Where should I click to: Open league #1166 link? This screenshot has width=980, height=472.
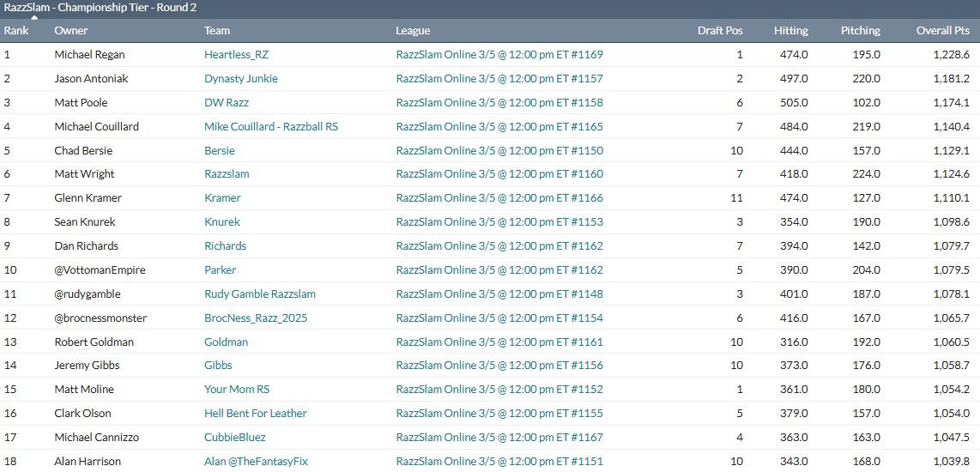pos(499,198)
